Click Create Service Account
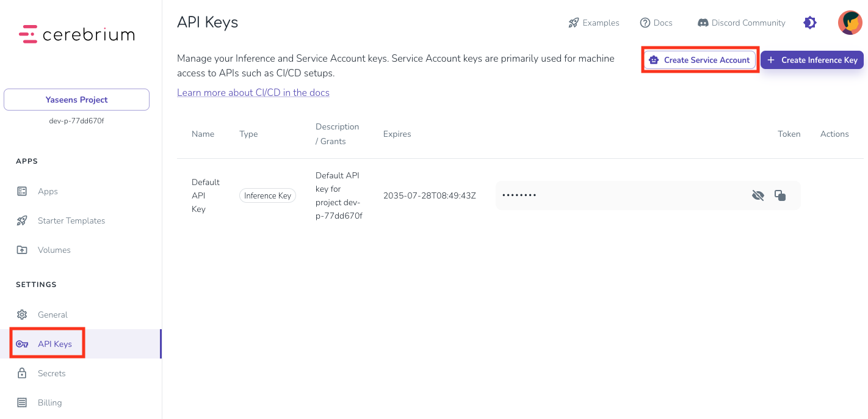The image size is (868, 419). coord(700,60)
